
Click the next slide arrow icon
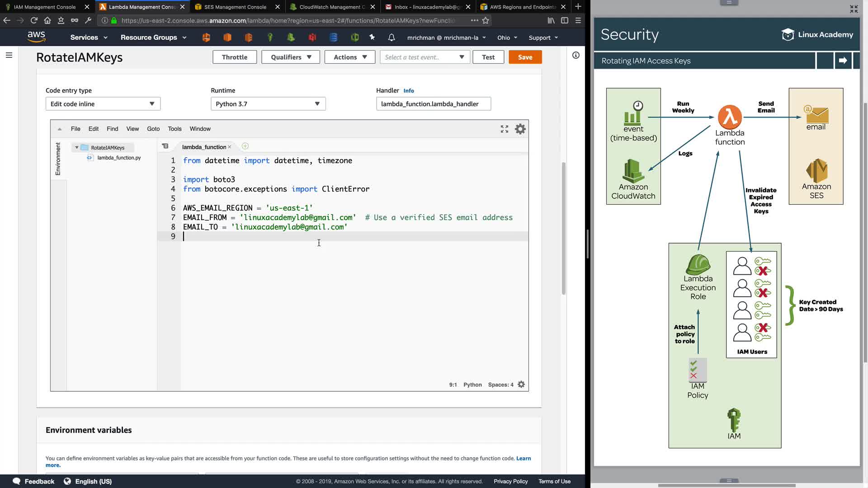coord(843,61)
